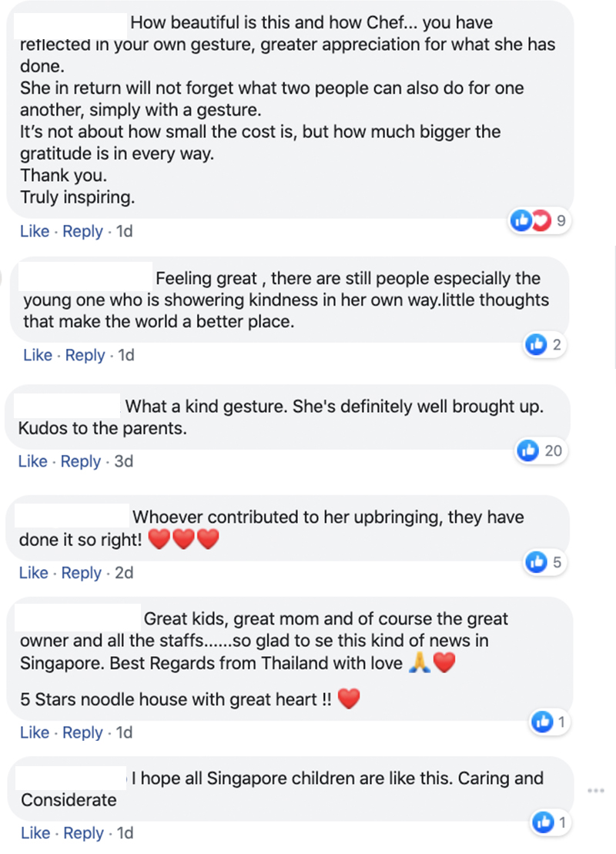Like the 'done it so right' comment
The image size is (616, 854).
coord(34,573)
